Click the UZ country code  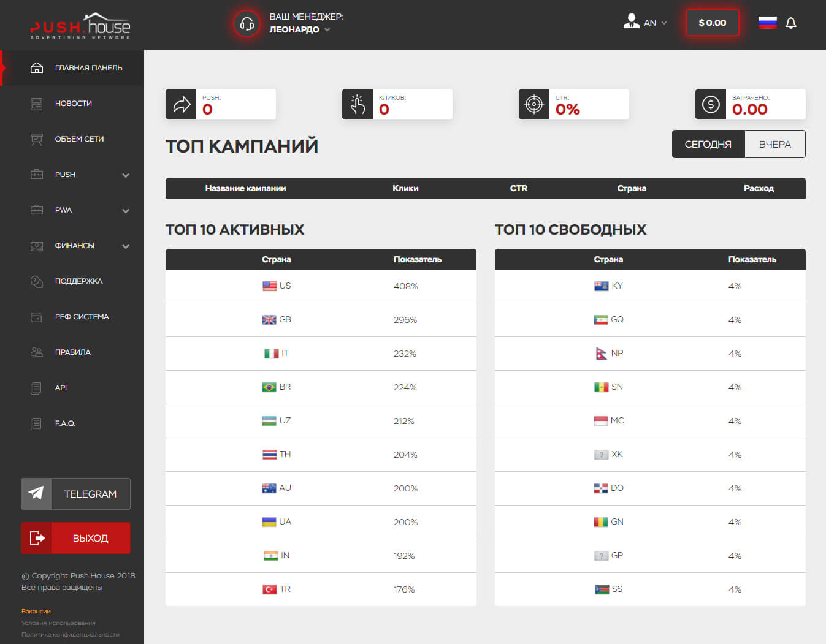[x=285, y=421]
